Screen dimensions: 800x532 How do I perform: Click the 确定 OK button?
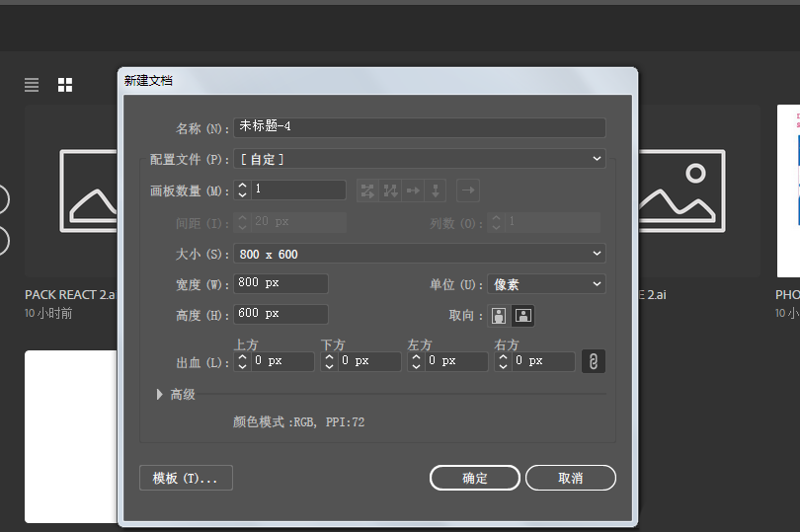pos(475,478)
